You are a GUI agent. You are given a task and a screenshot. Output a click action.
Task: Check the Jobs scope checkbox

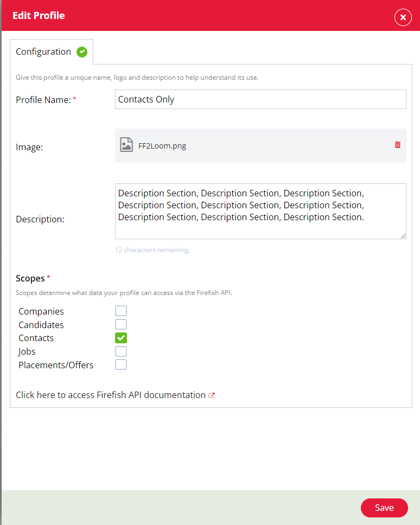pos(121,351)
